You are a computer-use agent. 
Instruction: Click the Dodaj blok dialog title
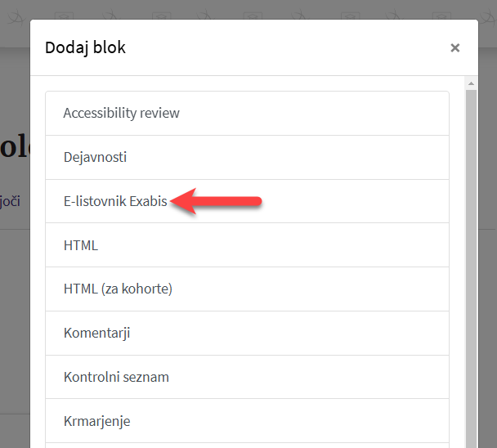(x=85, y=47)
